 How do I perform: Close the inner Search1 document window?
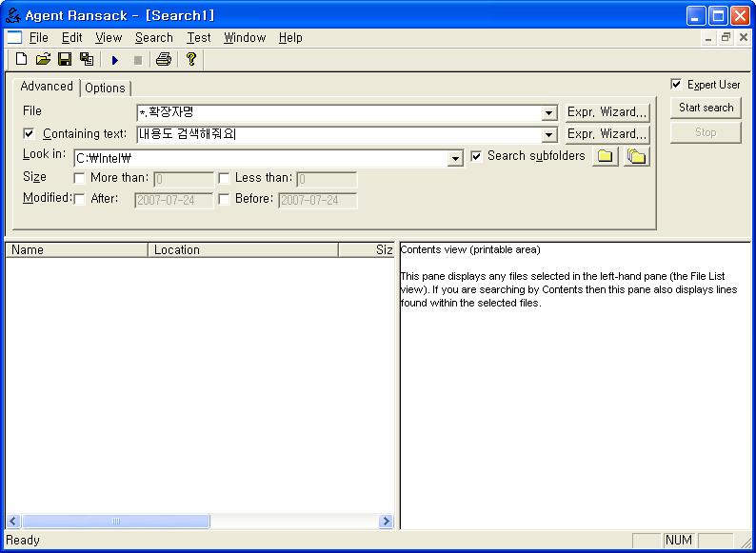pyautogui.click(x=744, y=38)
